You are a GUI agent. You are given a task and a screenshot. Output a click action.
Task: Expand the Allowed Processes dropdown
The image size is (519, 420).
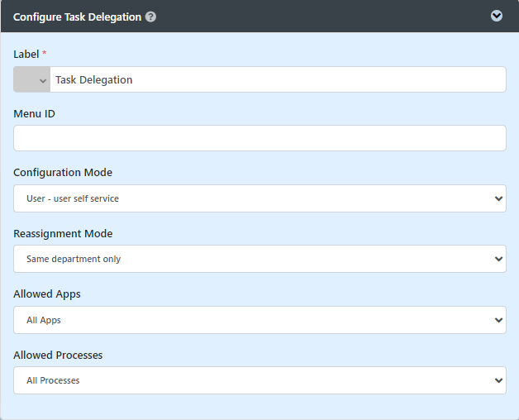tap(259, 380)
